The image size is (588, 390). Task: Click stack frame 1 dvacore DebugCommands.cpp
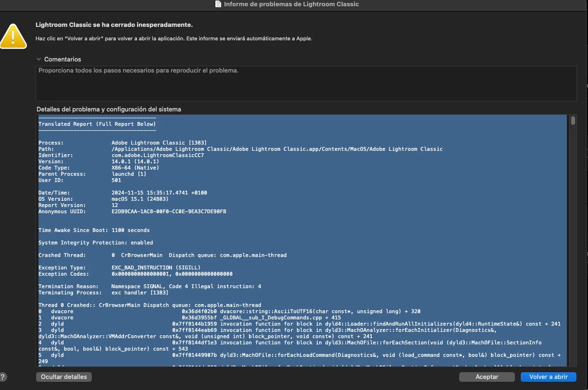(x=189, y=317)
